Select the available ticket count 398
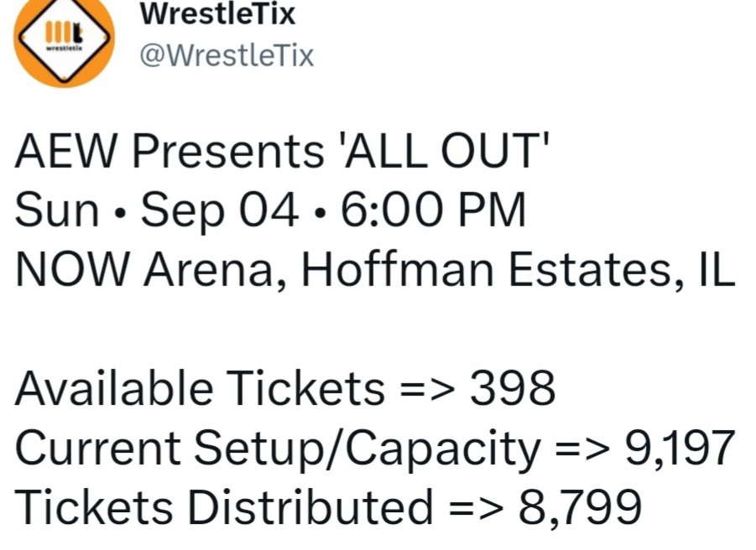This screenshot has width=756, height=550. [513, 388]
